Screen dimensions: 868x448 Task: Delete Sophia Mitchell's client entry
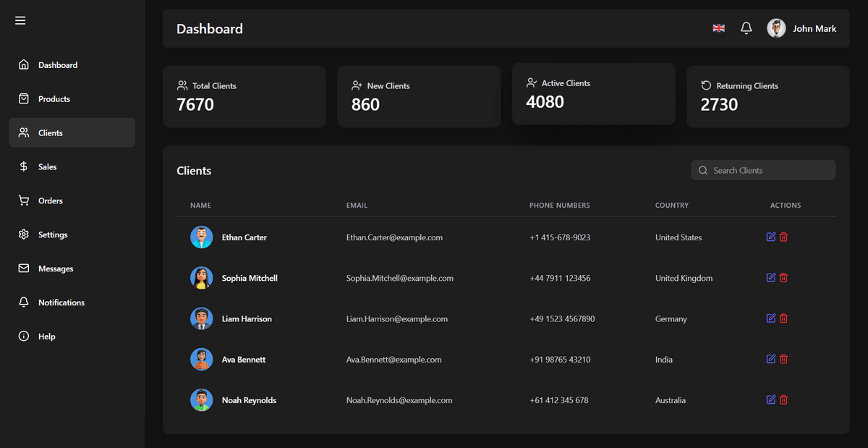pyautogui.click(x=783, y=278)
